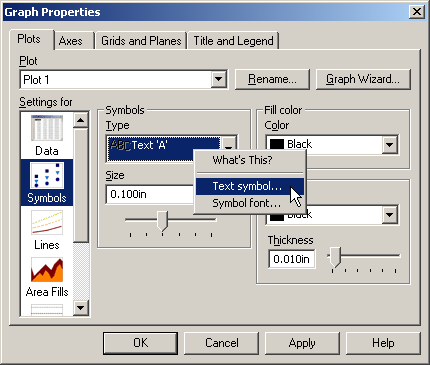Open the Plot 1 dropdown list
The image size is (430, 365).
tap(219, 79)
